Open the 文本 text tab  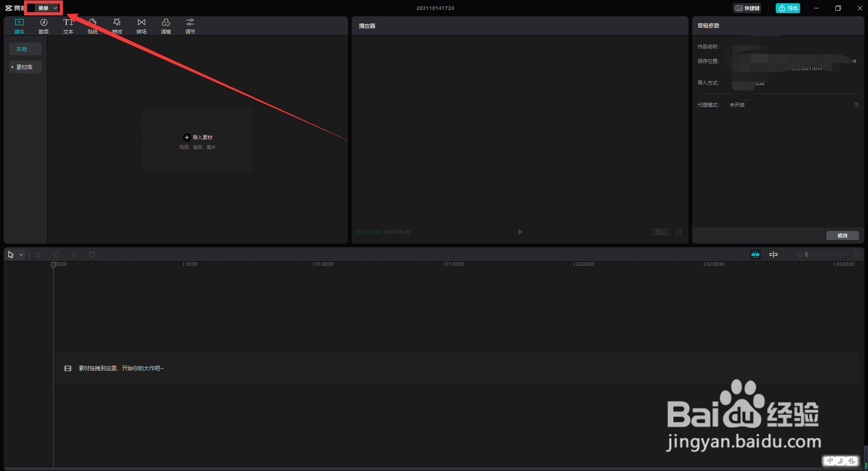[68, 26]
